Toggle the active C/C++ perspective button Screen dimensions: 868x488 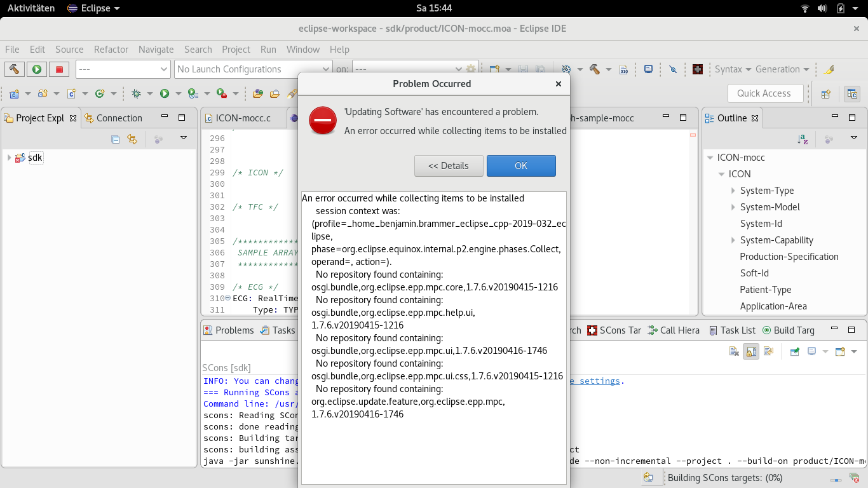coord(852,94)
